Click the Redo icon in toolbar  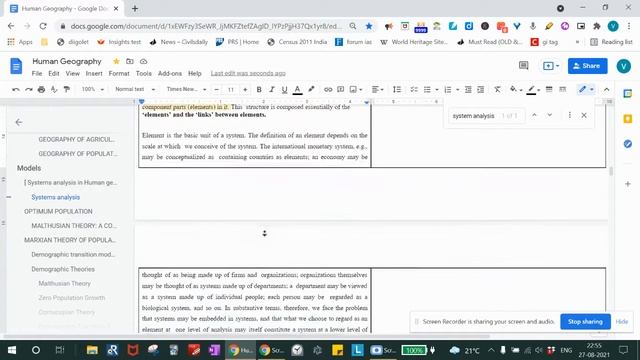29,89
